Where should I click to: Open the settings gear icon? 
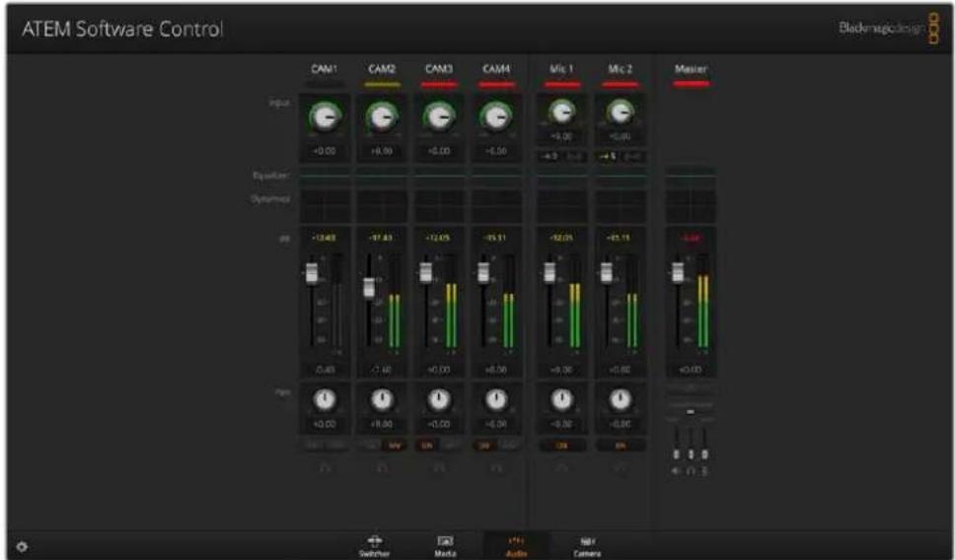(22, 546)
